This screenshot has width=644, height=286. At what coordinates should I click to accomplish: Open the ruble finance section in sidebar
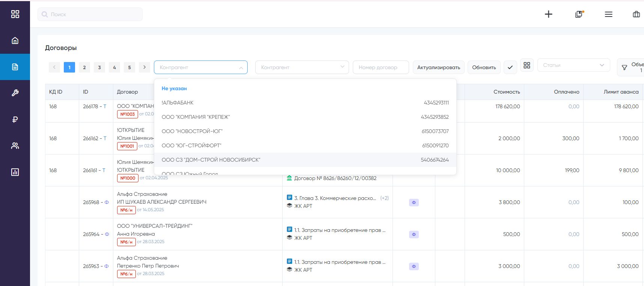click(x=15, y=120)
